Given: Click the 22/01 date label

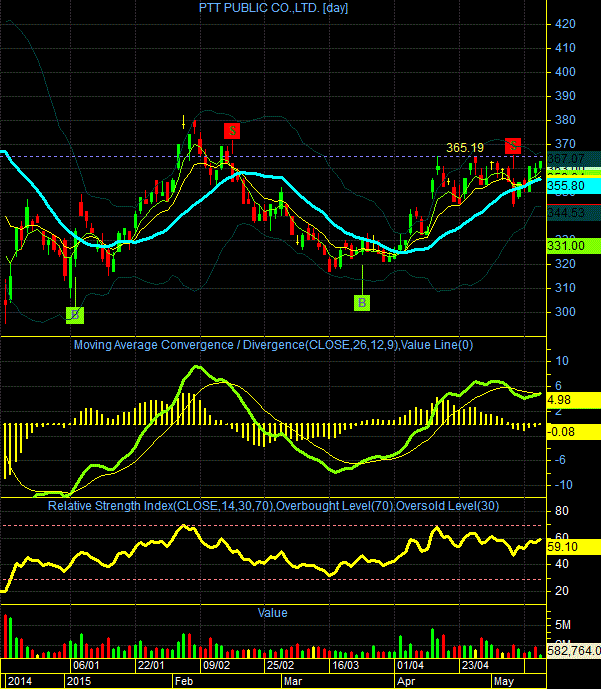Looking at the screenshot, I should click(151, 665).
